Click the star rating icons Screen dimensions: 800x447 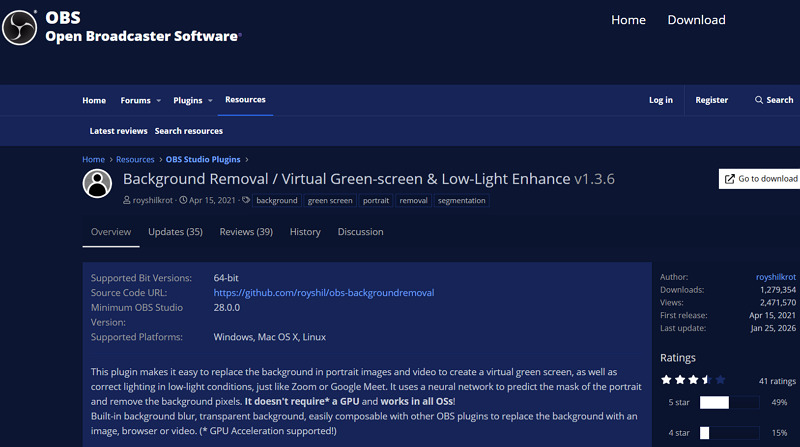click(692, 380)
